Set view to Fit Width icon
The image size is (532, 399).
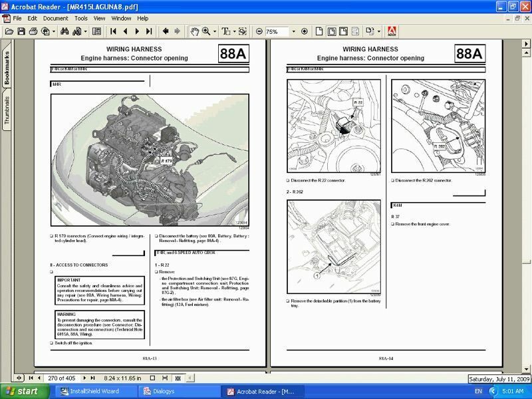tap(343, 31)
